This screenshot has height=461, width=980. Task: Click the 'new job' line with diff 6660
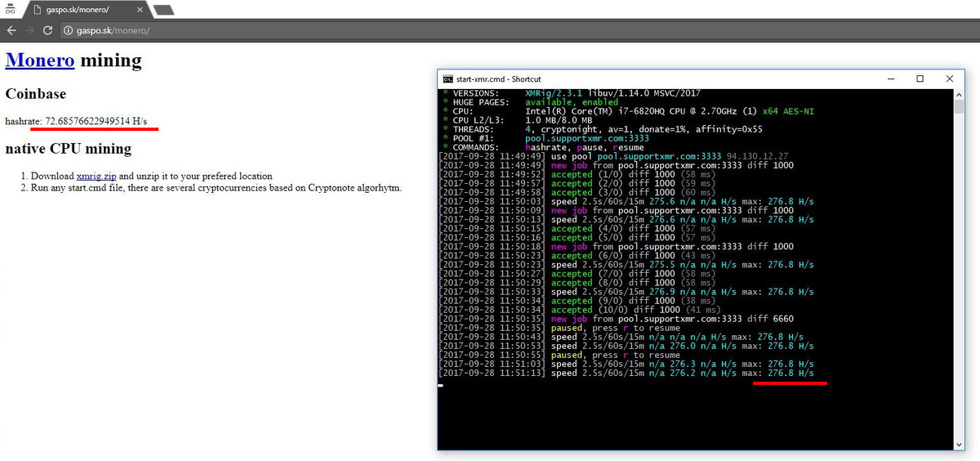click(616, 319)
